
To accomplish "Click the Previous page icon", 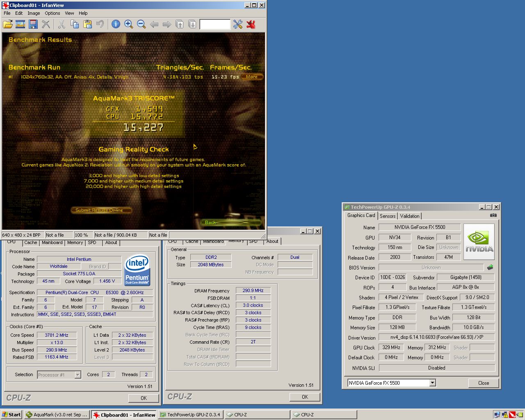I will [x=180, y=24].
